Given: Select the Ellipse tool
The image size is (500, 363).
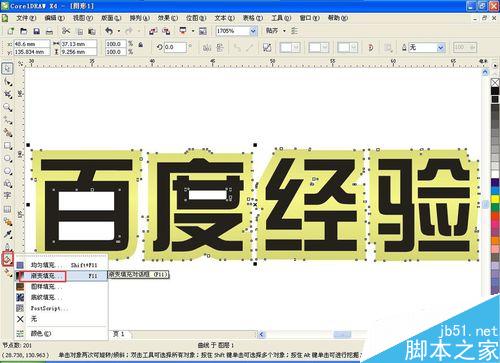Looking at the screenshot, I should click(8, 158).
